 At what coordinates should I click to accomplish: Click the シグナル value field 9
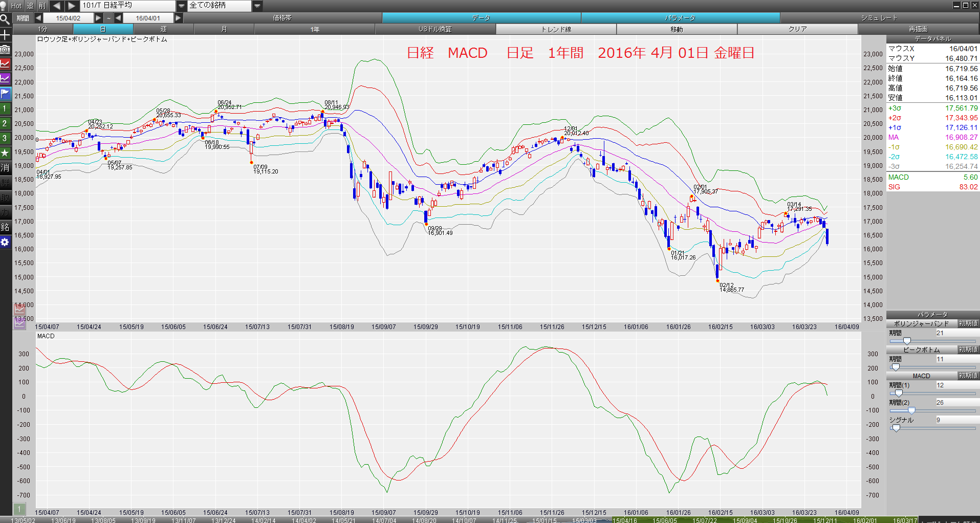pos(957,420)
